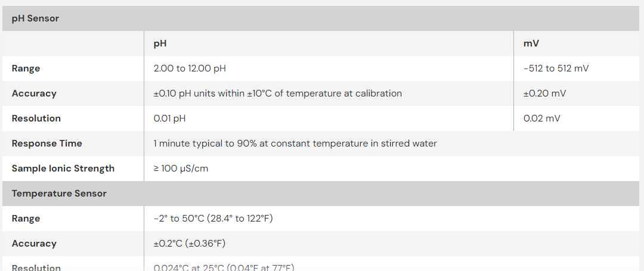
Task: Select the ≥ 100 µS/cm value
Action: point(181,169)
